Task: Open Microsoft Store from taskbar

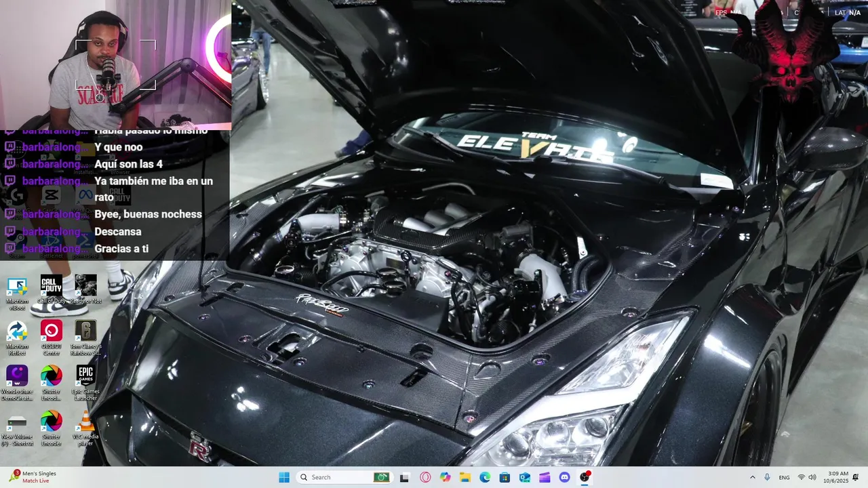Action: [505, 477]
